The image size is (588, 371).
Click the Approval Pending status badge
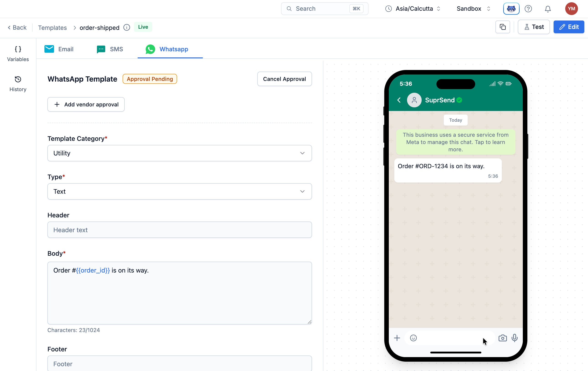click(x=150, y=79)
